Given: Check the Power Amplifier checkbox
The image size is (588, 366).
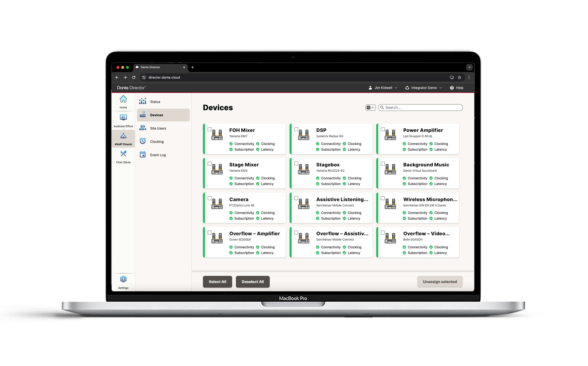Looking at the screenshot, I should point(383,129).
